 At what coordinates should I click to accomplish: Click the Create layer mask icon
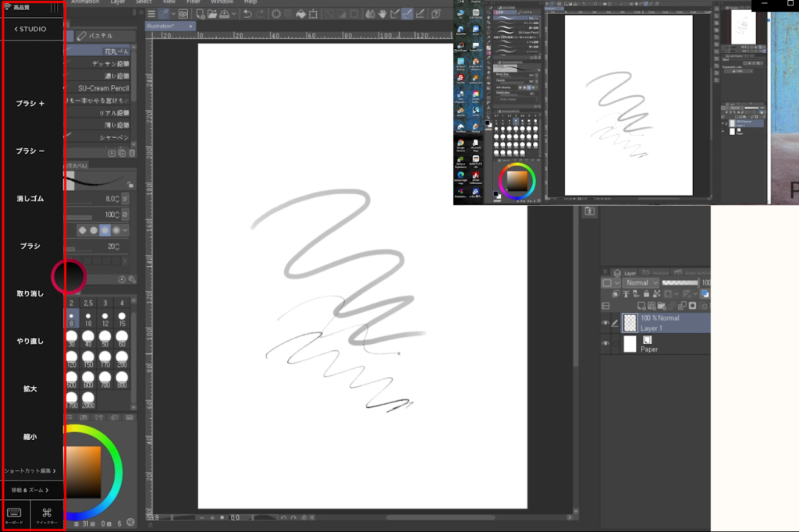(x=692, y=306)
